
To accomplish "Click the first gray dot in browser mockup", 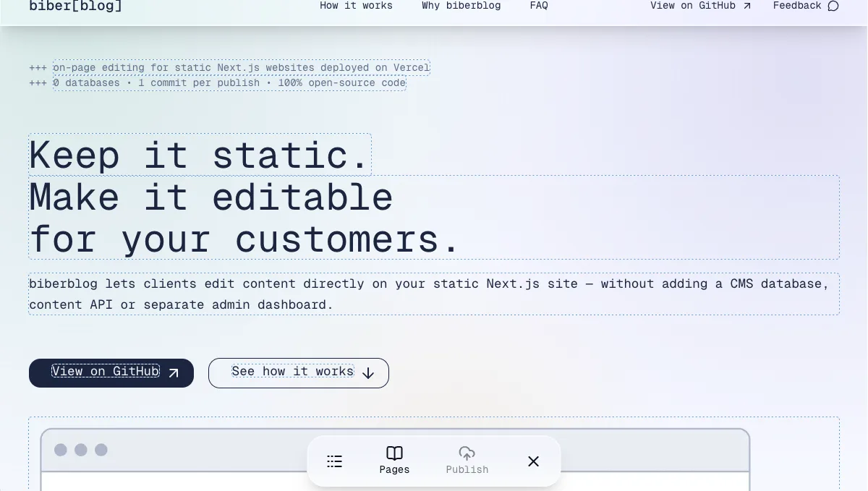I will click(61, 450).
